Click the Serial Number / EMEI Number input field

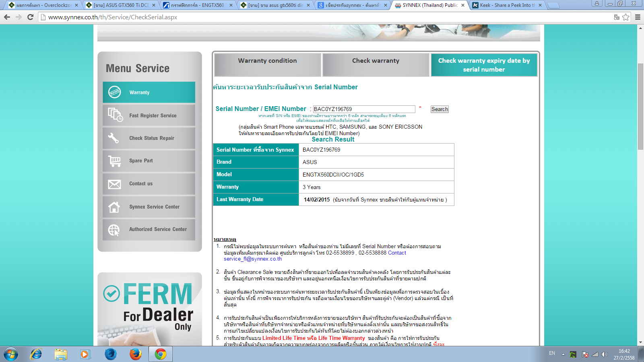coord(364,109)
